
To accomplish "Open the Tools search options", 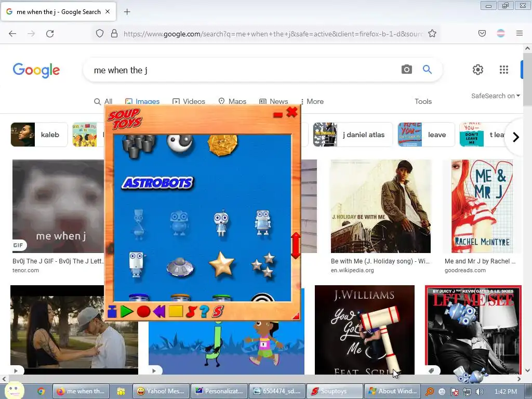I will click(x=423, y=101).
